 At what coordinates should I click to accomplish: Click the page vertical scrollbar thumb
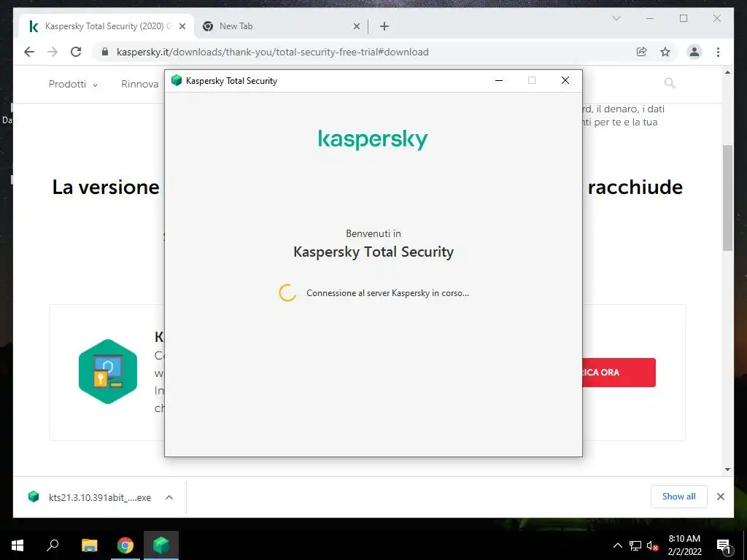(727, 198)
